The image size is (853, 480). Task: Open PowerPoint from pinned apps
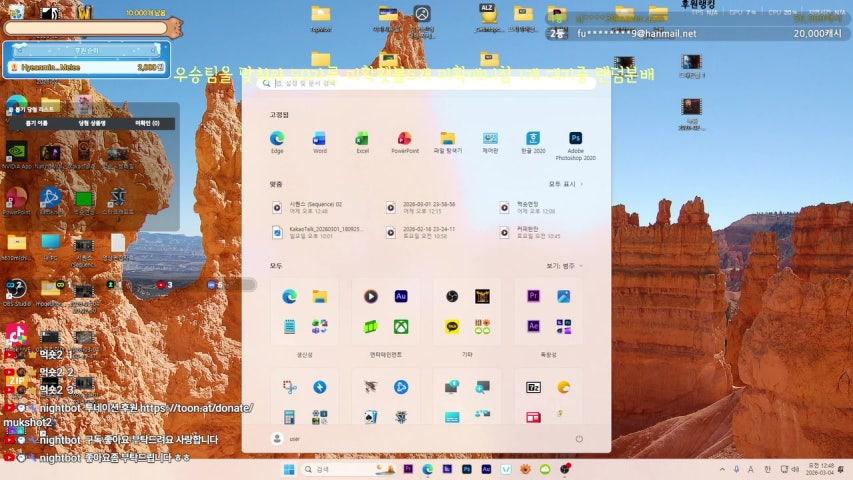(405, 142)
